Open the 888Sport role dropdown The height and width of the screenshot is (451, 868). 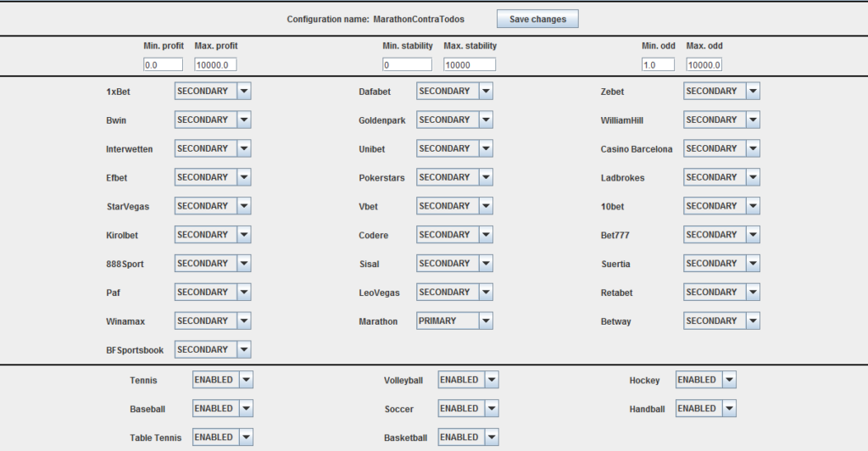[213, 264]
